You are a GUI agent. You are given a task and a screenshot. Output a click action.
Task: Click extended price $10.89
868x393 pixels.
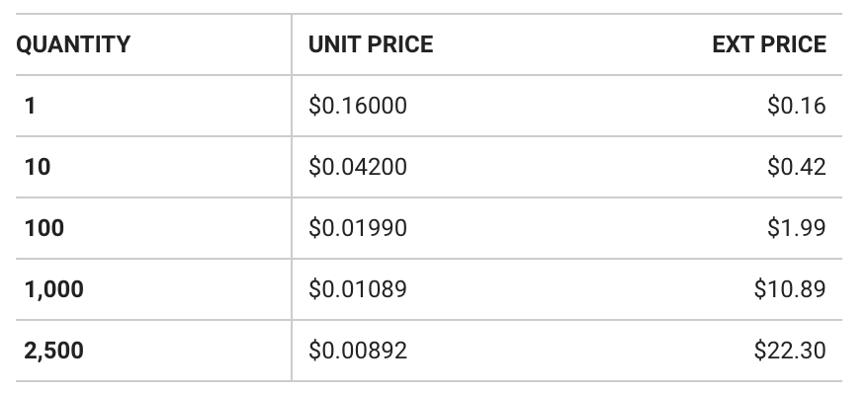(x=790, y=289)
